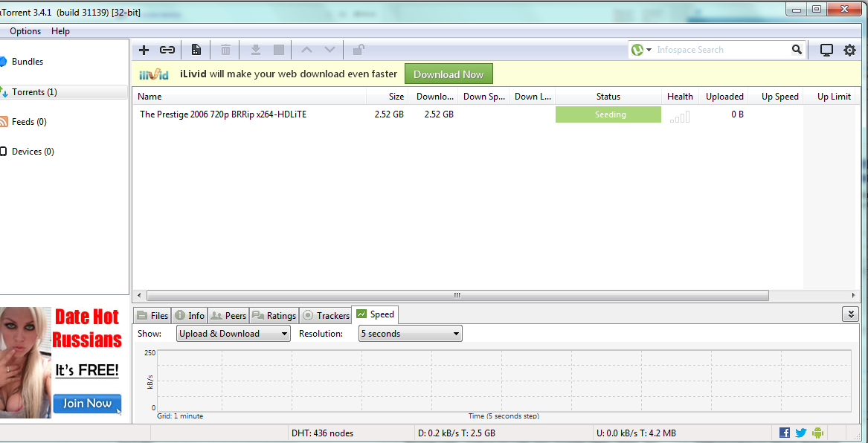Select Devices (0) in the sidebar
Image resolution: width=868 pixels, height=443 pixels.
pos(33,152)
